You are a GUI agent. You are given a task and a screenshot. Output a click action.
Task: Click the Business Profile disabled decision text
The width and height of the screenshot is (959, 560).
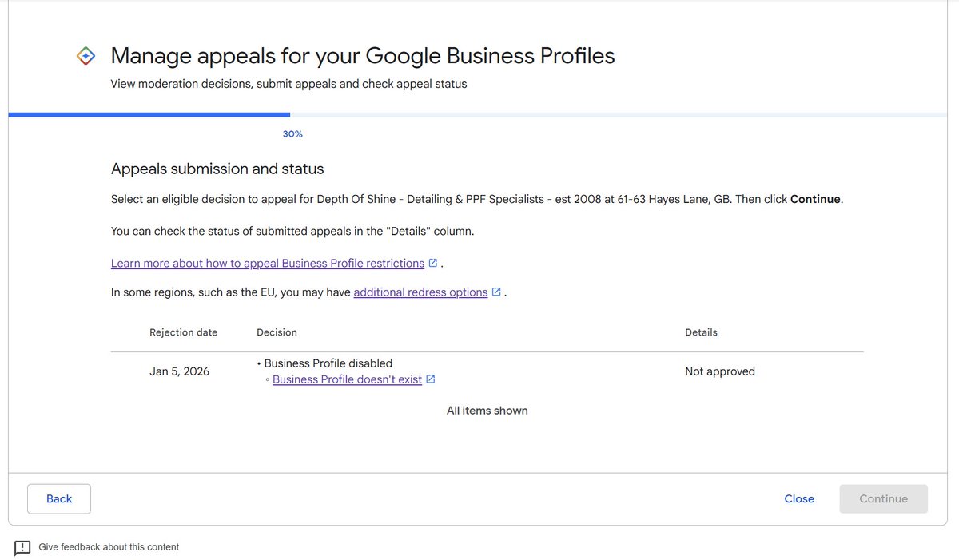point(328,363)
